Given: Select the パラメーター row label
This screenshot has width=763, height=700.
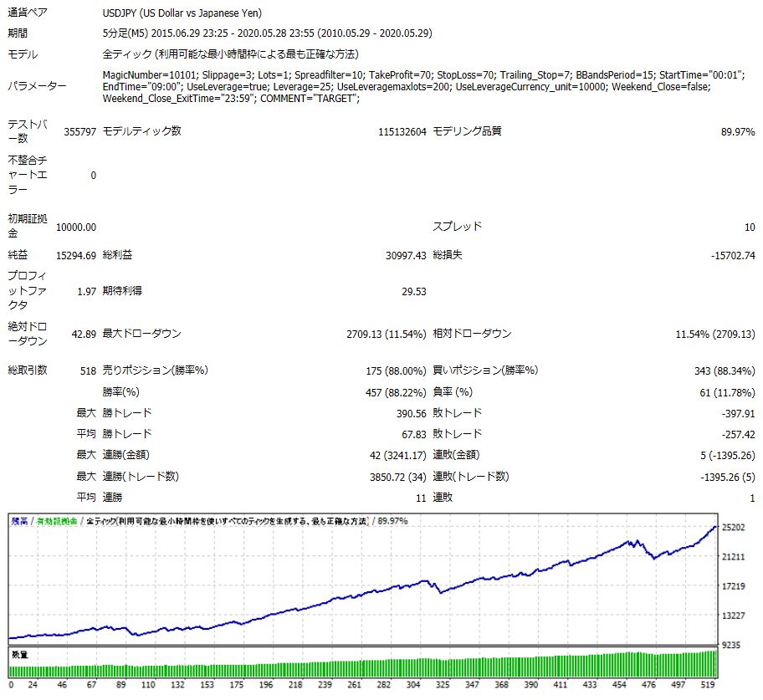Looking at the screenshot, I should pyautogui.click(x=37, y=86).
